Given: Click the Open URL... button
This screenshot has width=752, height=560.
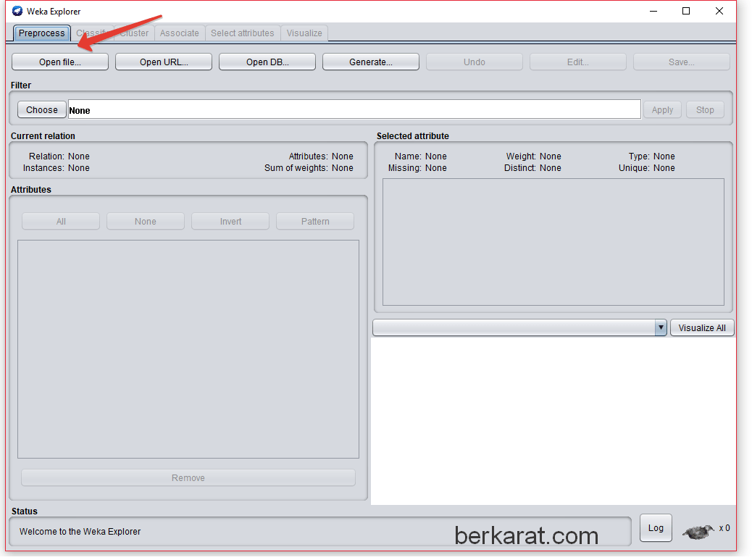Looking at the screenshot, I should point(164,62).
